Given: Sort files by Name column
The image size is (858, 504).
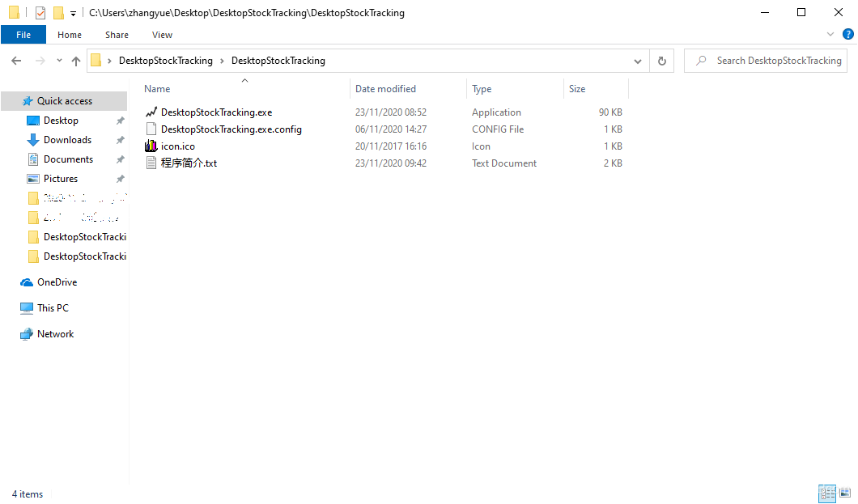Looking at the screenshot, I should (x=157, y=88).
